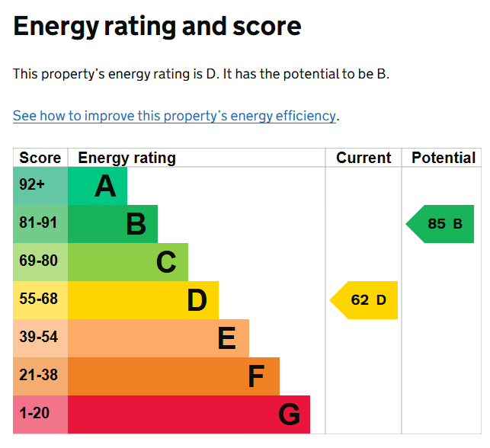
Task: Click the 55-68 score cell
Action: pyautogui.click(x=40, y=300)
